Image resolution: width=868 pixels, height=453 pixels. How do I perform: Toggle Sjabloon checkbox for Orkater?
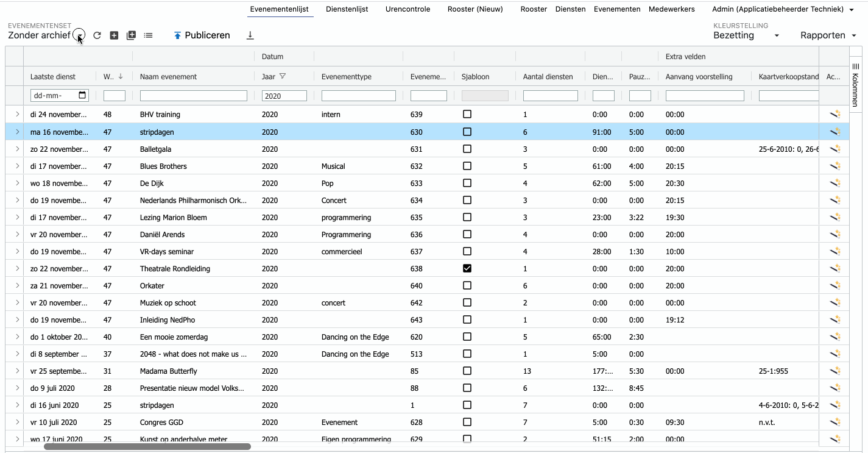click(x=467, y=285)
